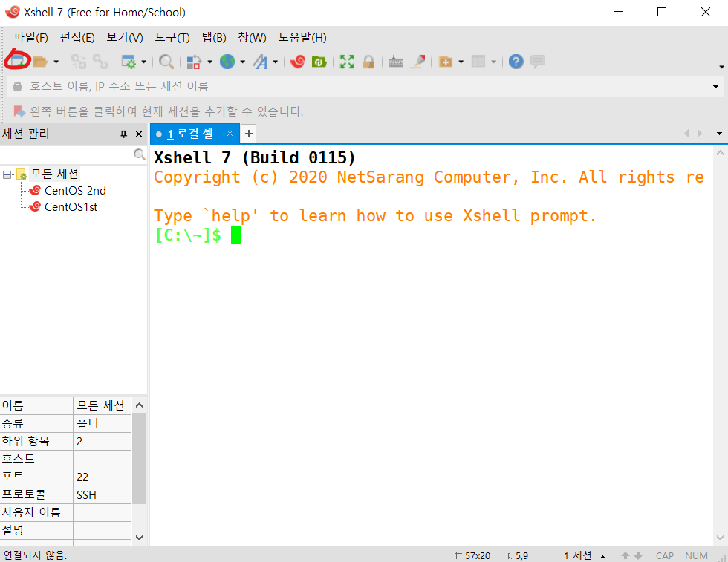
Task: Click the Find magnifier toolbar icon
Action: 166,62
